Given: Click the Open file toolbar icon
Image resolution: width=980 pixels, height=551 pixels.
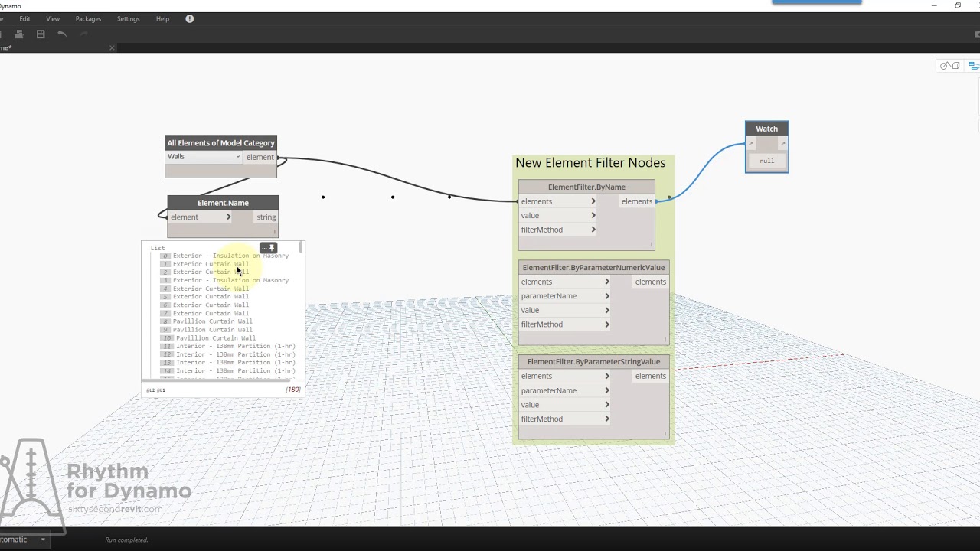Looking at the screenshot, I should click(19, 34).
